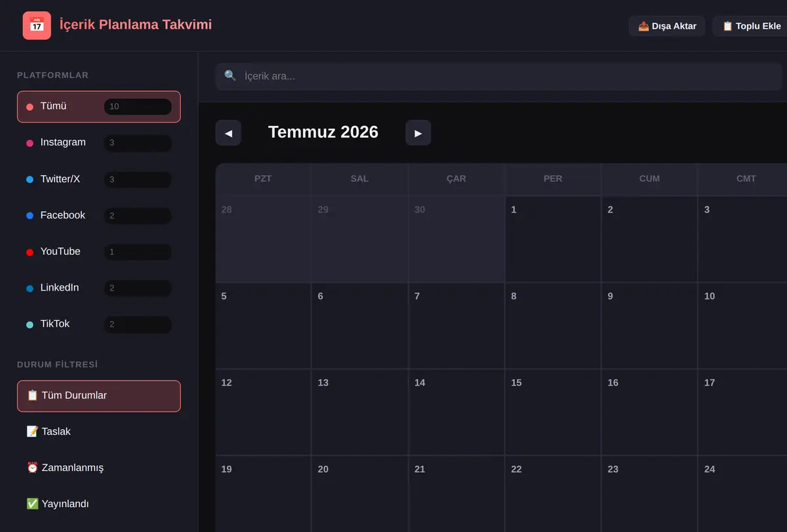
Task: Filter content by Facebook
Action: click(x=98, y=215)
